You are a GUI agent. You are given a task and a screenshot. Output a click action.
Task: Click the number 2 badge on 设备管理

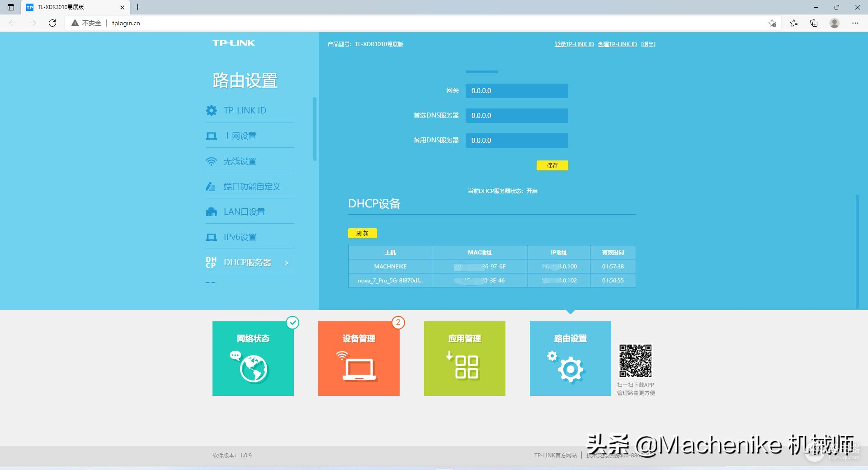[x=398, y=322]
